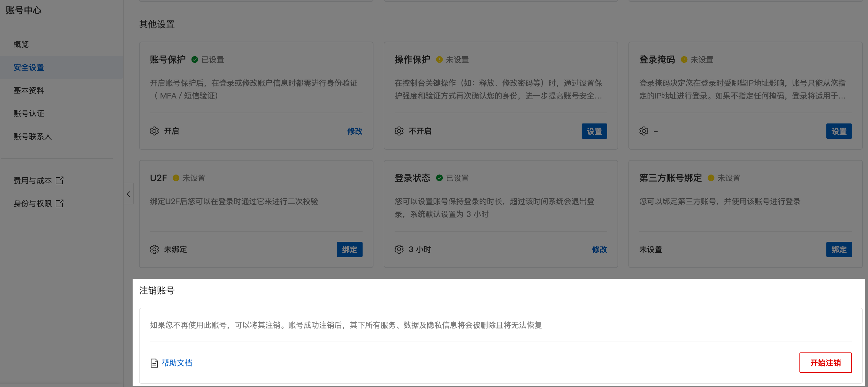
Task: Go to 账号认证 in the sidebar
Action: [29, 114]
